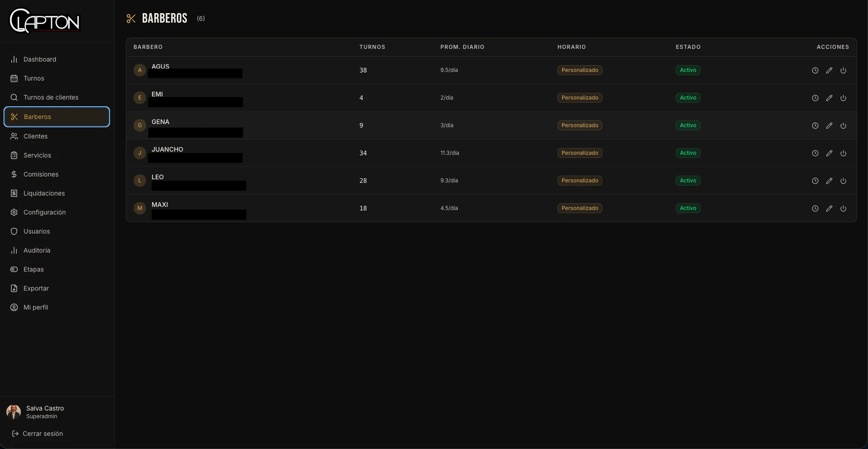Toggle LEO power icon

click(843, 181)
